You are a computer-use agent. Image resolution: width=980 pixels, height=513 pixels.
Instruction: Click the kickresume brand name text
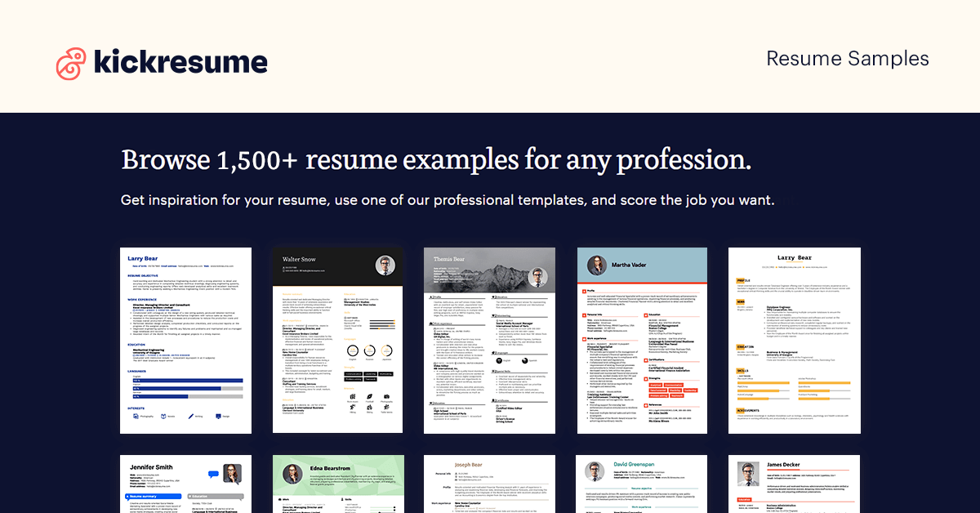[180, 62]
